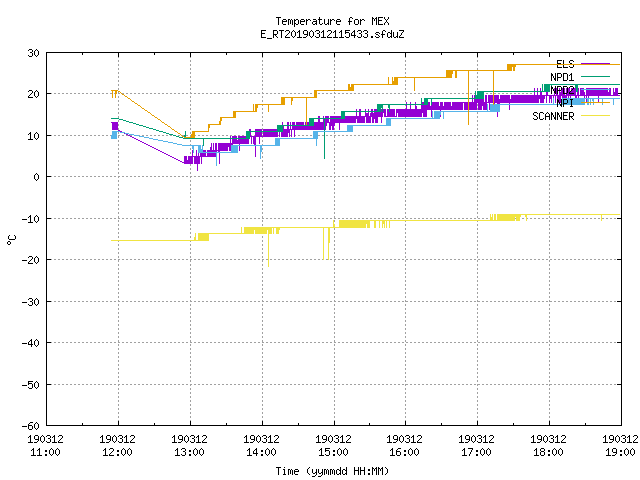Click the 'ELS' legend label
Viewport: 640px width, 480px height.
coord(565,64)
